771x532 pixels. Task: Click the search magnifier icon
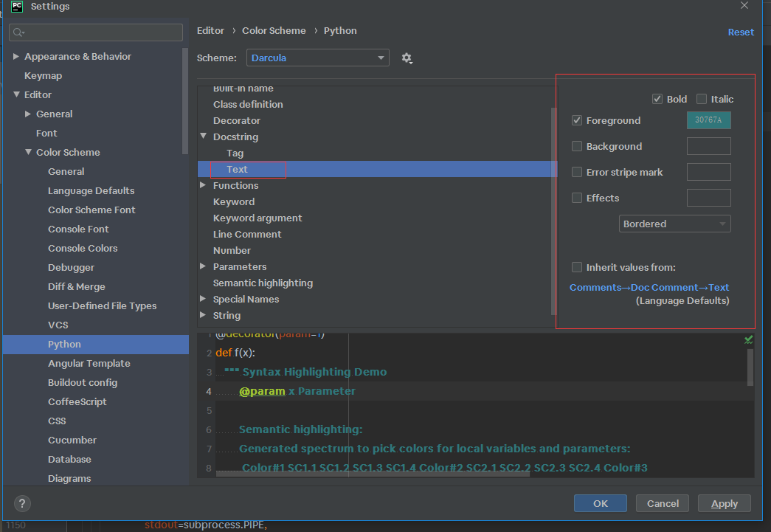(18, 32)
